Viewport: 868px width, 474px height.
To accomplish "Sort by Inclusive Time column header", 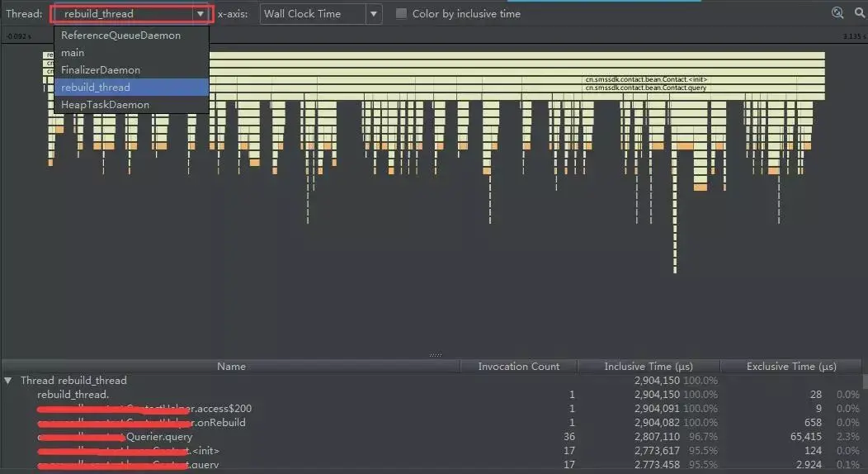I will [649, 366].
